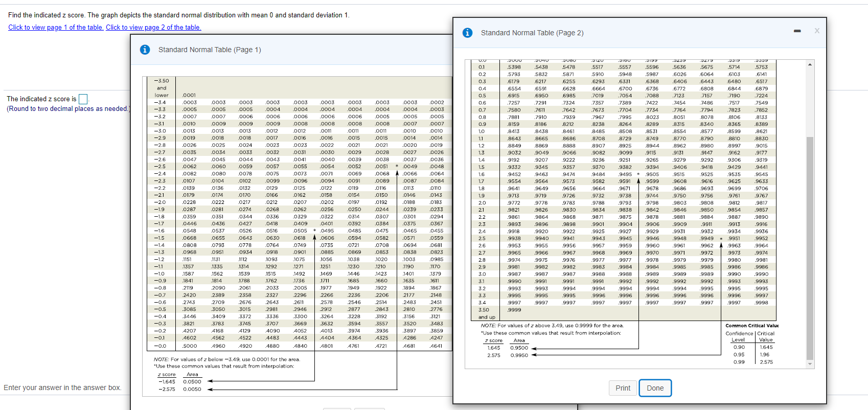Viewport: 868px width, 410px height.
Task: Click the .9505 value in Page 2 row 1.6
Action: (652, 174)
